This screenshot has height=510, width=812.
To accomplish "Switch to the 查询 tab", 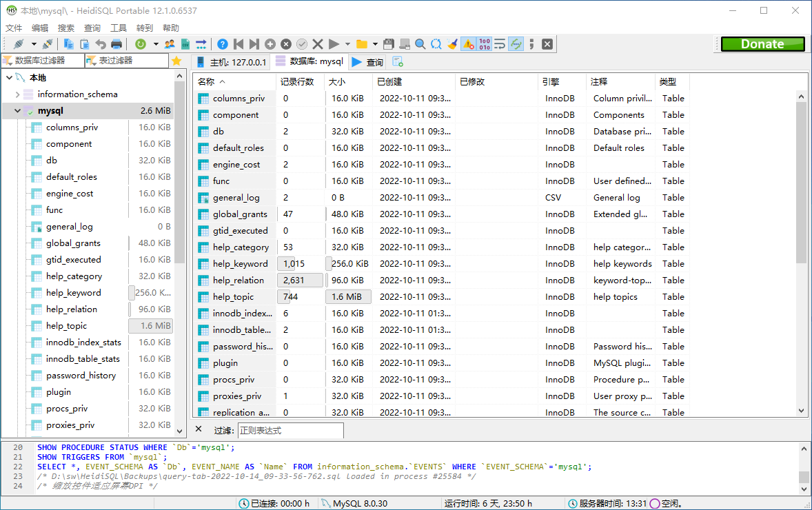I will click(367, 61).
